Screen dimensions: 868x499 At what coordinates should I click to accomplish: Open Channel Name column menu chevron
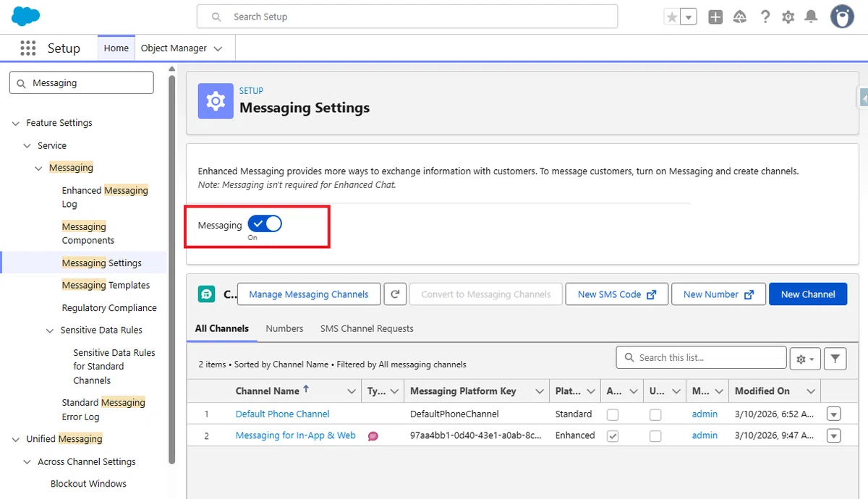(x=352, y=391)
